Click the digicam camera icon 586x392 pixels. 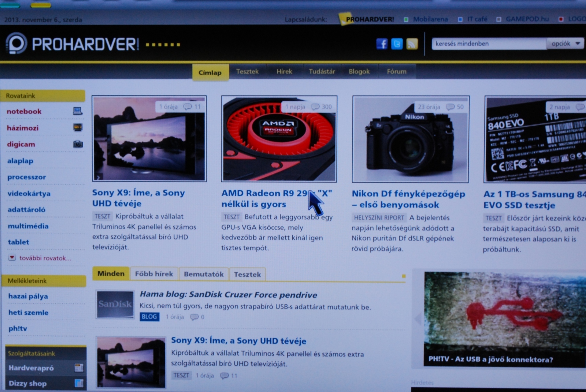(x=78, y=144)
